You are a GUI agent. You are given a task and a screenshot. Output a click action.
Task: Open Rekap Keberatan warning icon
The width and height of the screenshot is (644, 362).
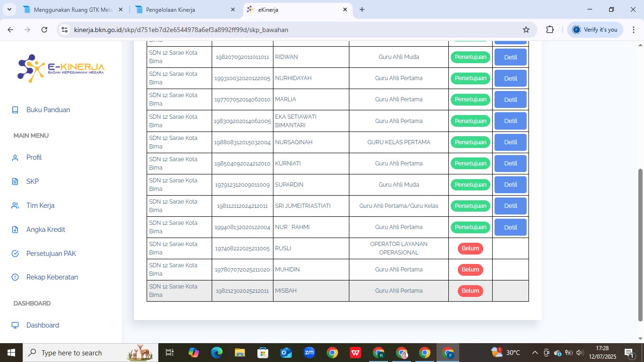click(x=15, y=277)
